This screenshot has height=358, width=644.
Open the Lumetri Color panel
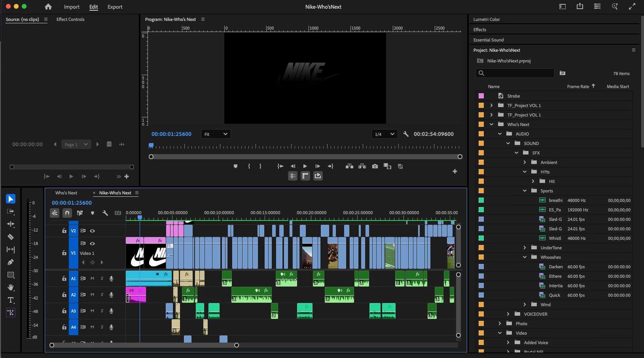487,19
